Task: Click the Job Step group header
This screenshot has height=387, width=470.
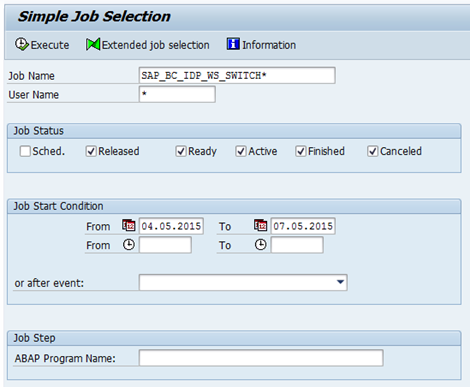Action: 234,338
